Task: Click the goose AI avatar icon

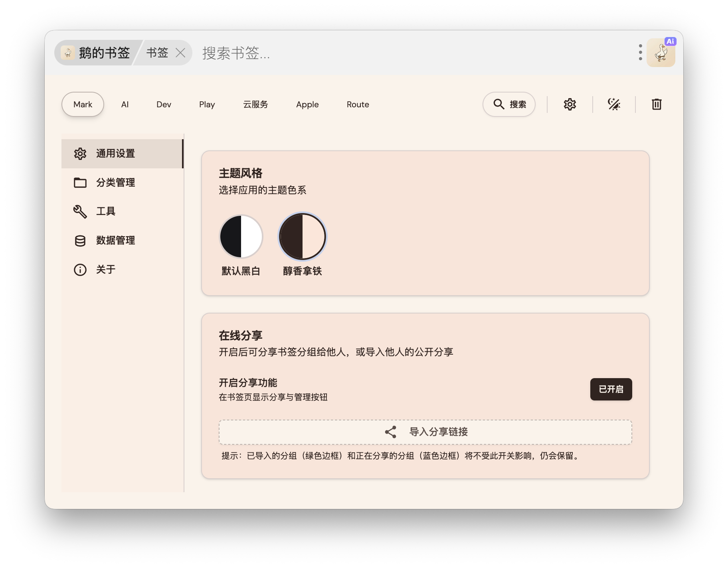Action: coord(661,53)
